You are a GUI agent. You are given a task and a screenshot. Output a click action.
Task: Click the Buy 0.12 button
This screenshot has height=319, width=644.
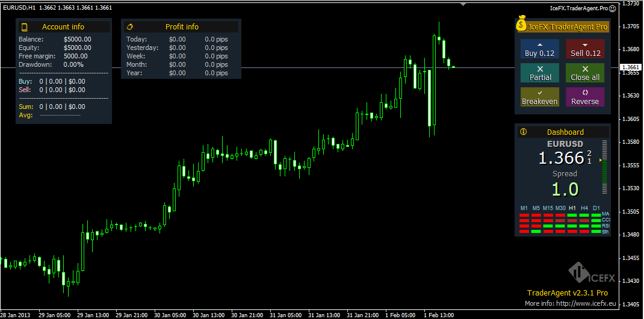click(540, 49)
